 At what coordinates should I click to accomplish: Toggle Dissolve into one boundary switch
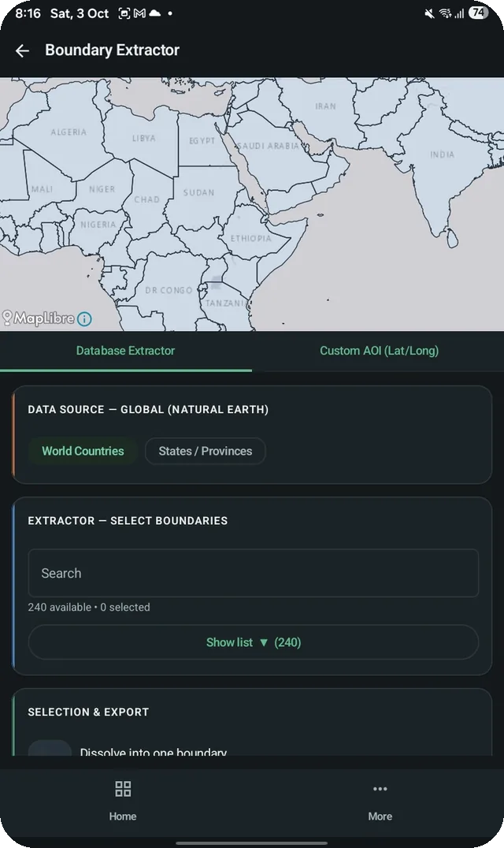(50, 749)
